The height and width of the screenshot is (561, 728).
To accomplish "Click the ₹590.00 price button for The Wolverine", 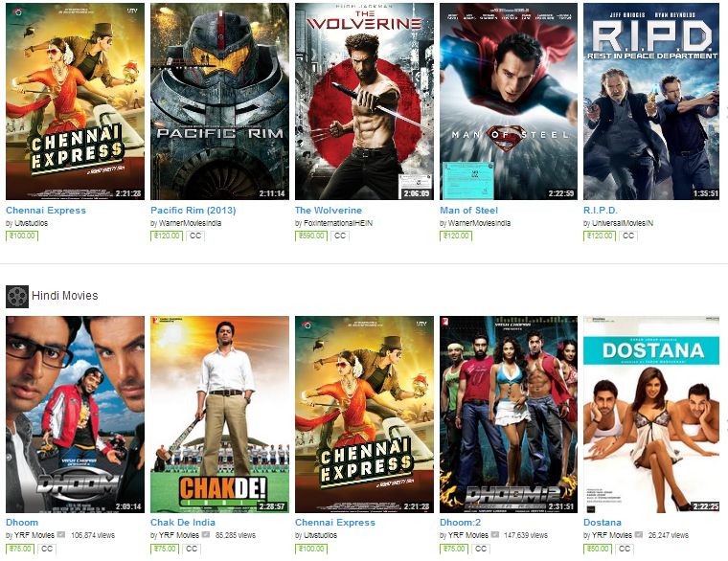I will click(311, 236).
